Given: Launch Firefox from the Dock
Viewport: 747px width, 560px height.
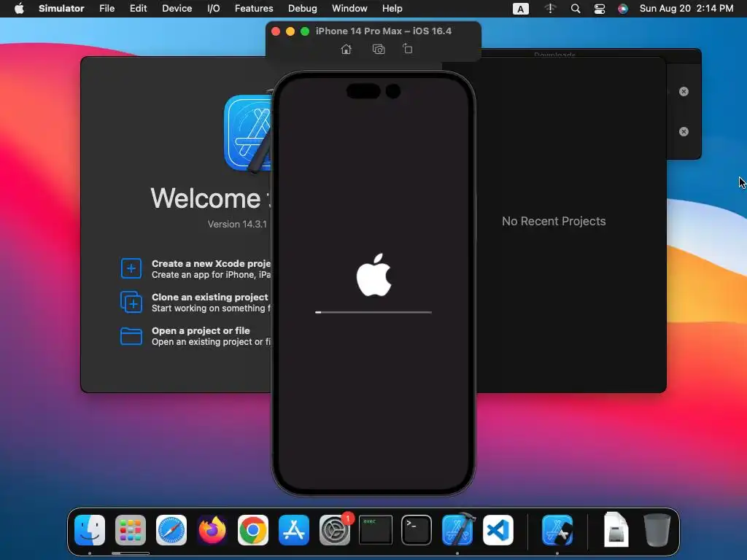Looking at the screenshot, I should (x=212, y=530).
